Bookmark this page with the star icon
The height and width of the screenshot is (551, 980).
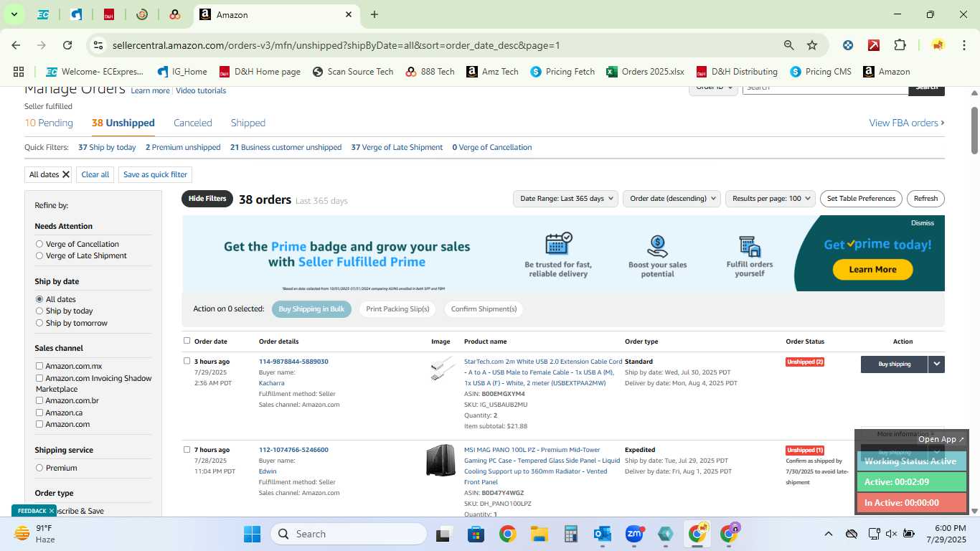pos(812,45)
